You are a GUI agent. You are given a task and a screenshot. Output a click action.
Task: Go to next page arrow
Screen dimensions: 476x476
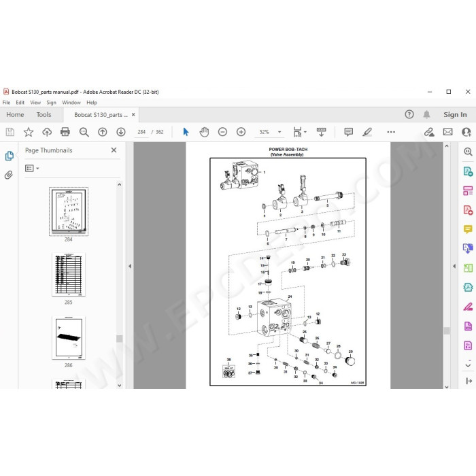121,132
